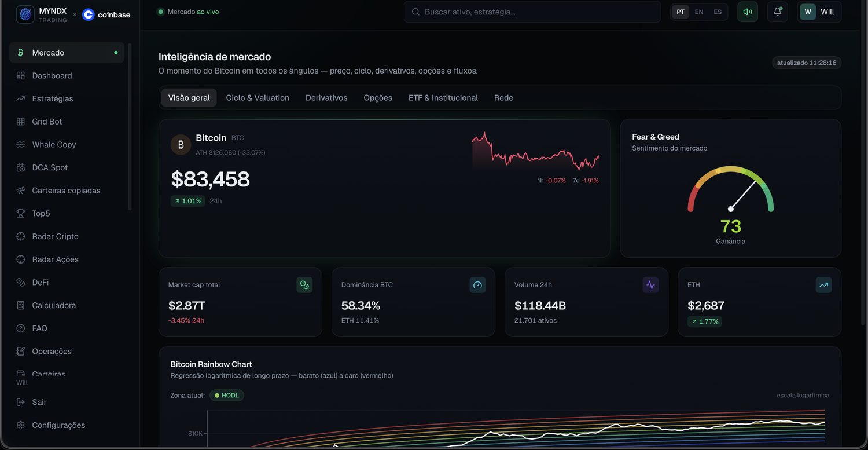Select the Top5 trophy icon
Viewport: 868px width, 450px height.
coord(21,214)
